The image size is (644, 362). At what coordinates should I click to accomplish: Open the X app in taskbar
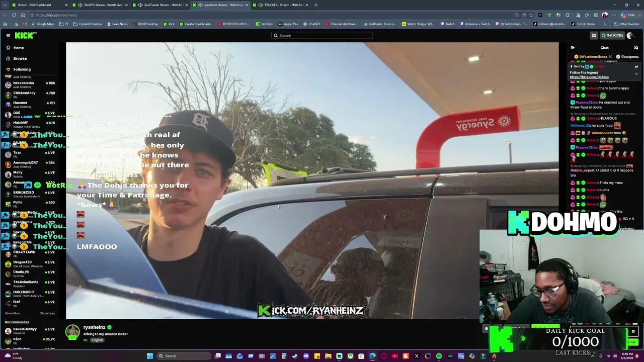[x=417, y=356]
